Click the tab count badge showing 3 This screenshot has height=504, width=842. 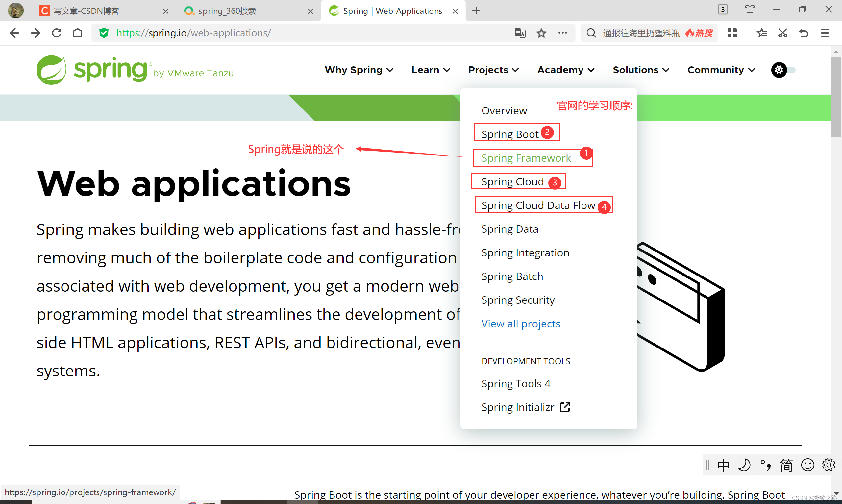(x=723, y=9)
